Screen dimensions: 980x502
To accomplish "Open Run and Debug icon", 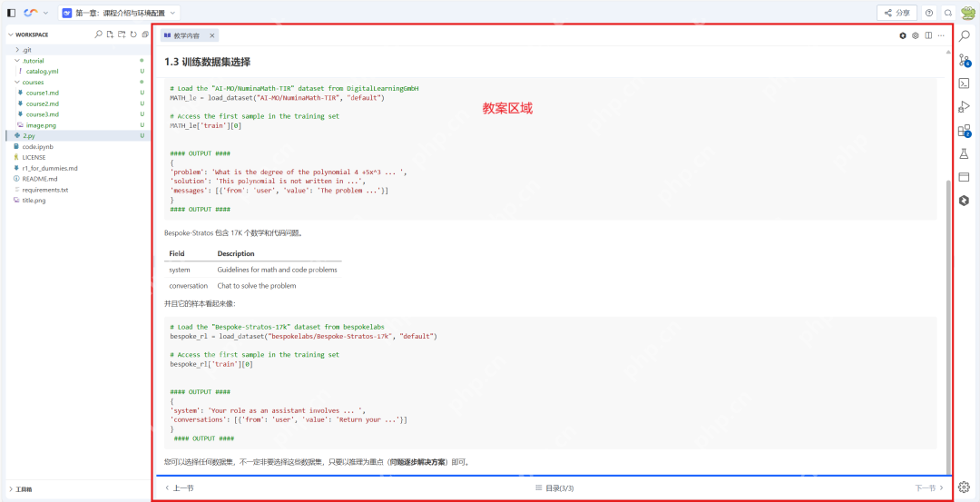I will [965, 107].
